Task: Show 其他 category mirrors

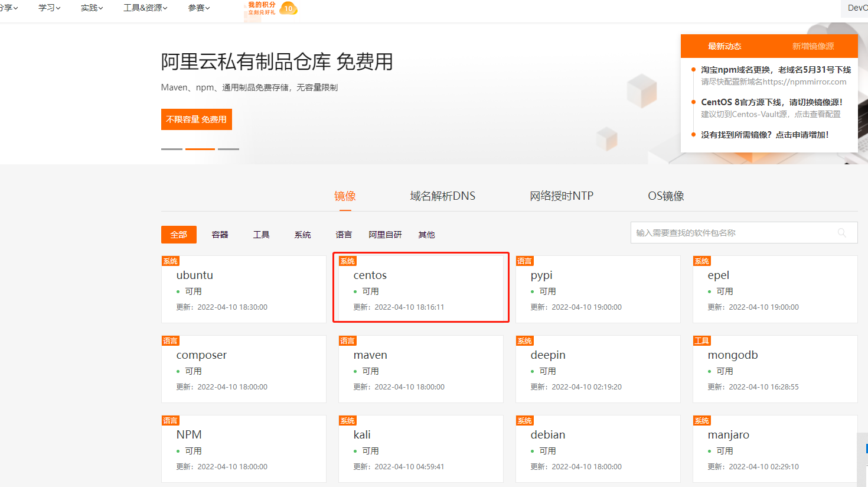Action: pyautogui.click(x=427, y=235)
